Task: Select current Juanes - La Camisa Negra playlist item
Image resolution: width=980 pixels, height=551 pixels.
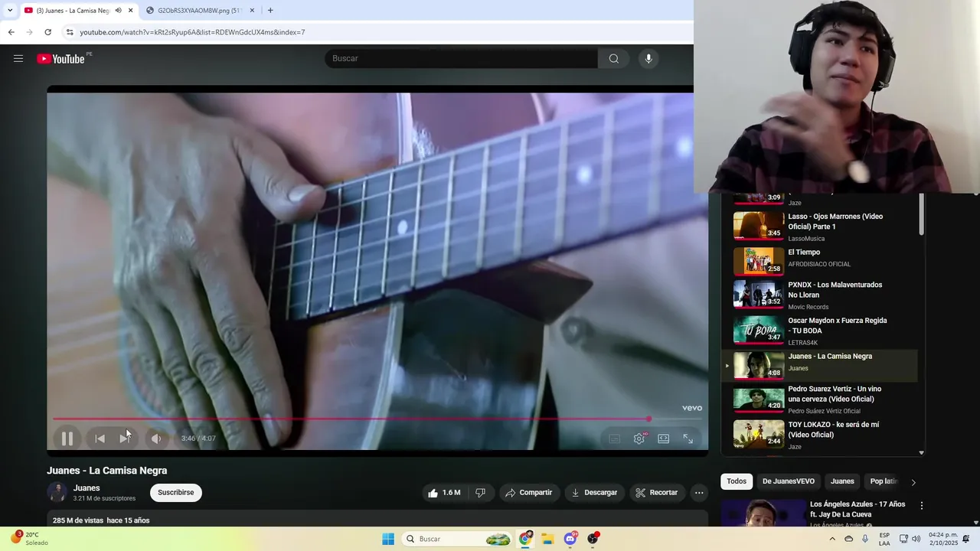Action: (x=819, y=365)
